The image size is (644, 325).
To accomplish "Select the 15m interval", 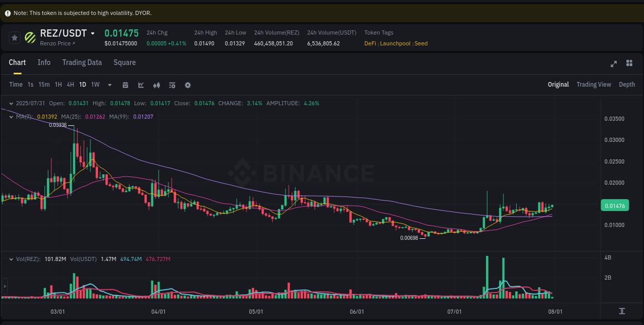I will 44,85.
